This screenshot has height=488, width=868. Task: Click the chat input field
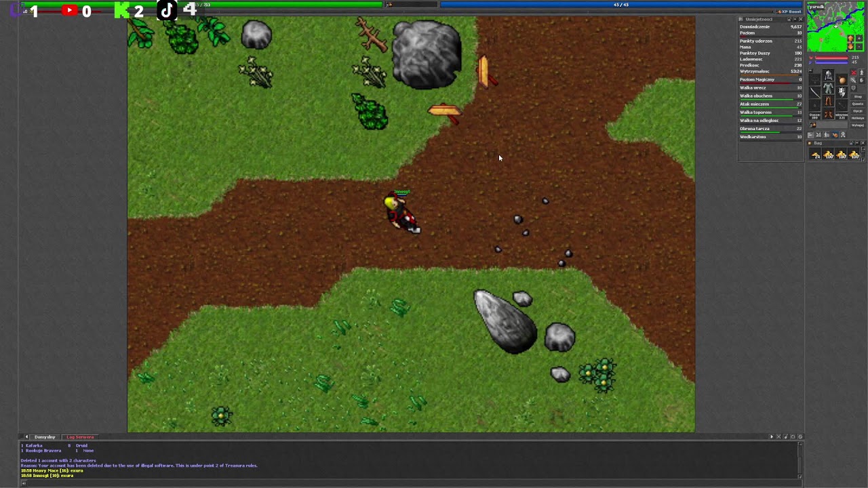[414, 483]
